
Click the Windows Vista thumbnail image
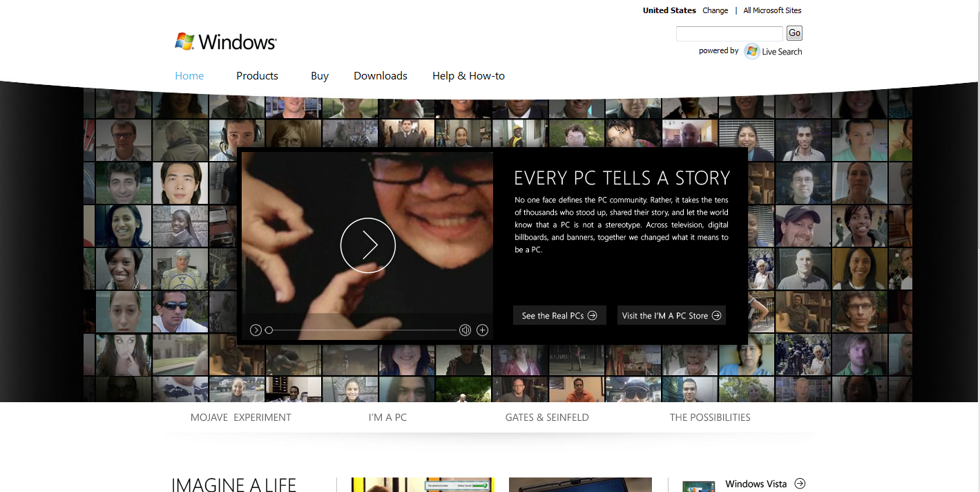click(x=698, y=486)
